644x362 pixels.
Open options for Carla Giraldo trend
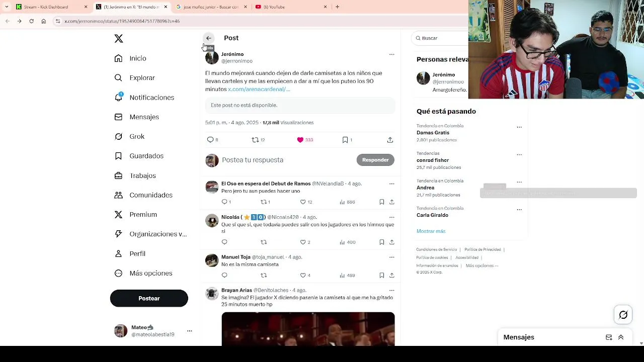[x=519, y=210]
